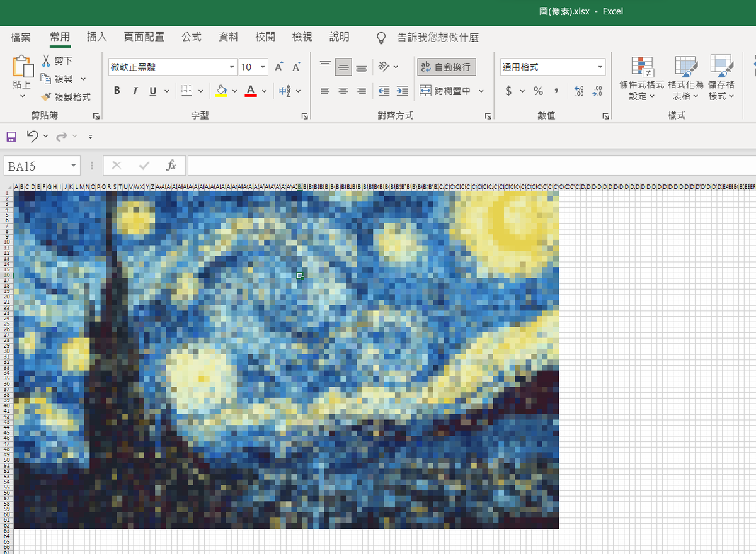
Task: Open the 微軟正黑體 font name dropdown
Action: click(x=232, y=67)
